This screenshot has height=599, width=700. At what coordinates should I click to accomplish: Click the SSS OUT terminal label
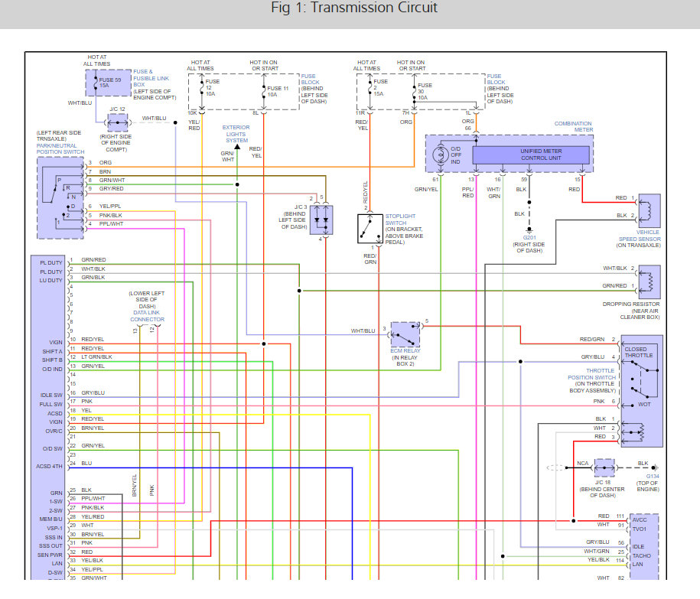[51, 546]
